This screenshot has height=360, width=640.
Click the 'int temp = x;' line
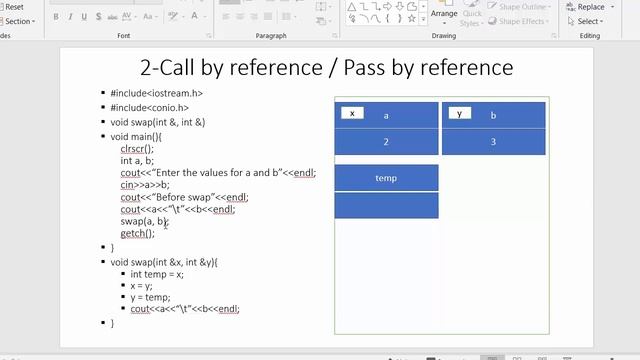coord(157,274)
